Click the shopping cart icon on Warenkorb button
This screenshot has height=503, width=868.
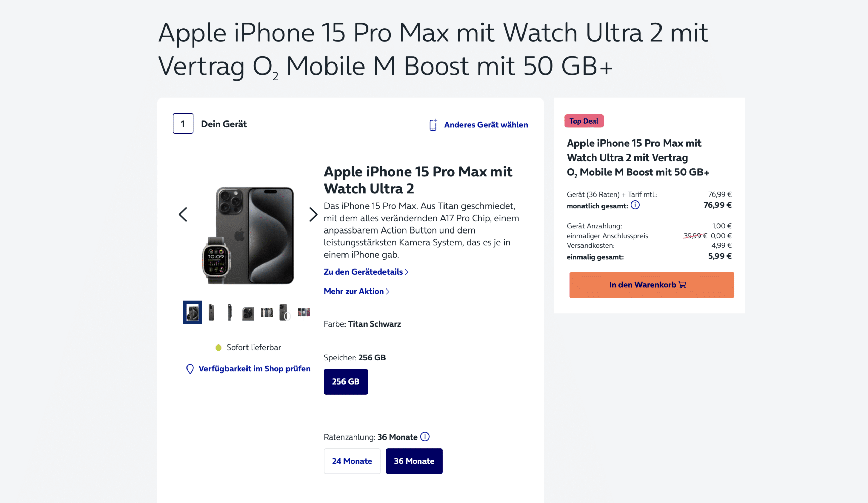pyautogui.click(x=682, y=285)
